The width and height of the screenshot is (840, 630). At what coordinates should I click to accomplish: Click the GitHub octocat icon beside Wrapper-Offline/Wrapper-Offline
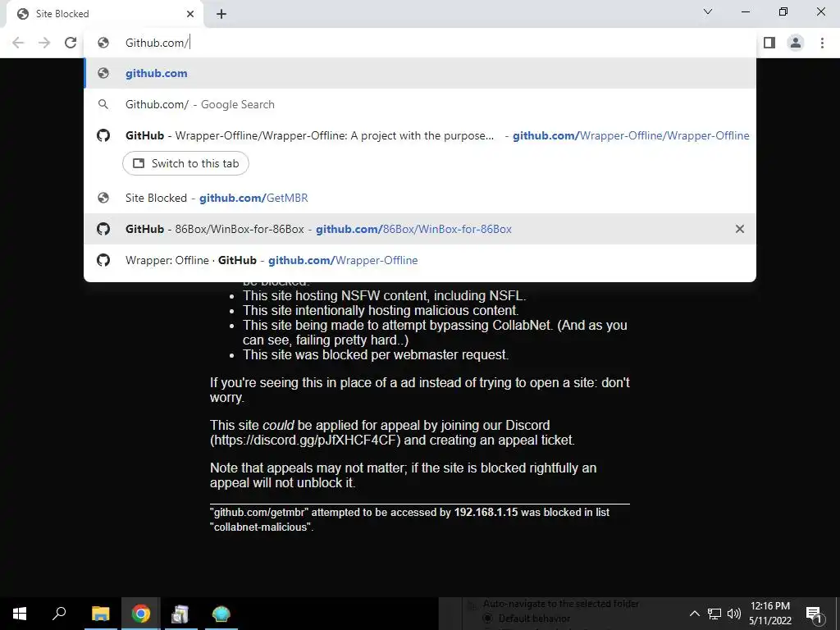(103, 135)
